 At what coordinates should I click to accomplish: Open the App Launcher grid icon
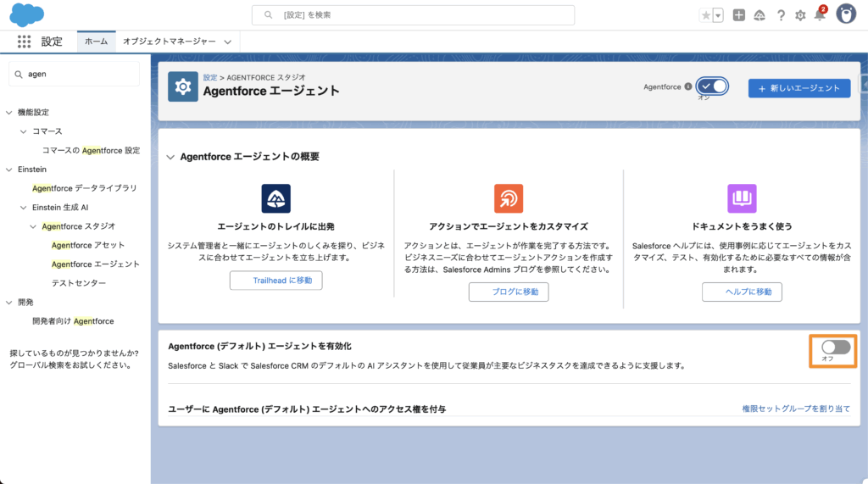tap(24, 42)
